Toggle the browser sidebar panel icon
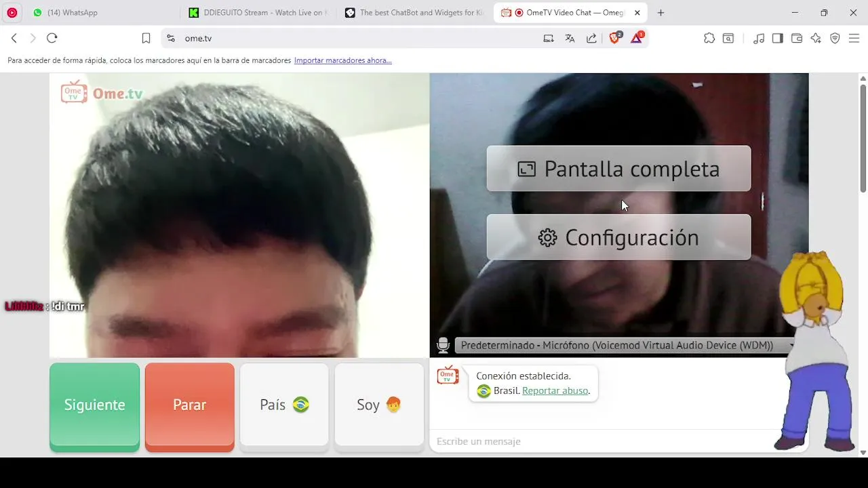The width and height of the screenshot is (868, 488). coord(778,39)
